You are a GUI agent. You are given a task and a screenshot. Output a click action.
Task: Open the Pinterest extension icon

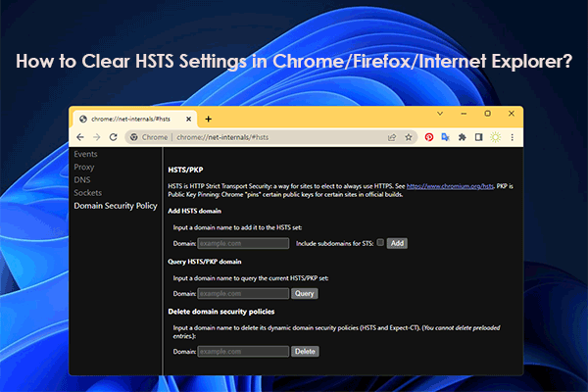click(429, 137)
